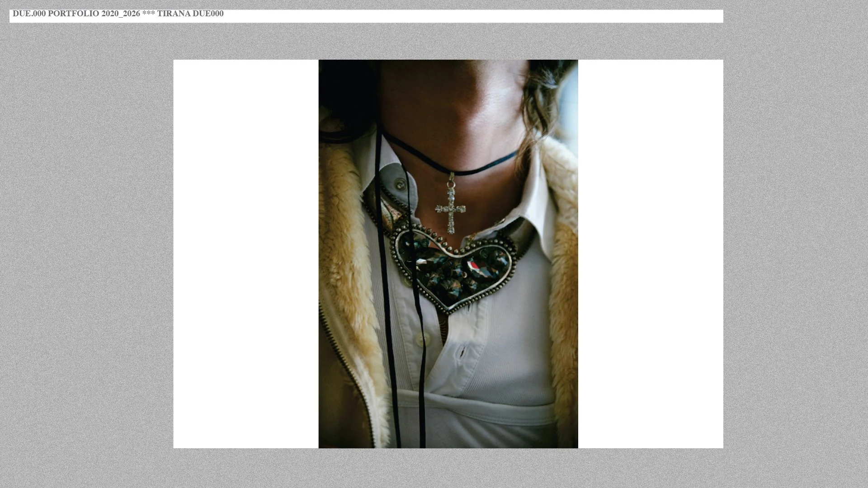The width and height of the screenshot is (868, 488).
Task: Click the TIRANA DUE000 text in header
Action: click(190, 14)
